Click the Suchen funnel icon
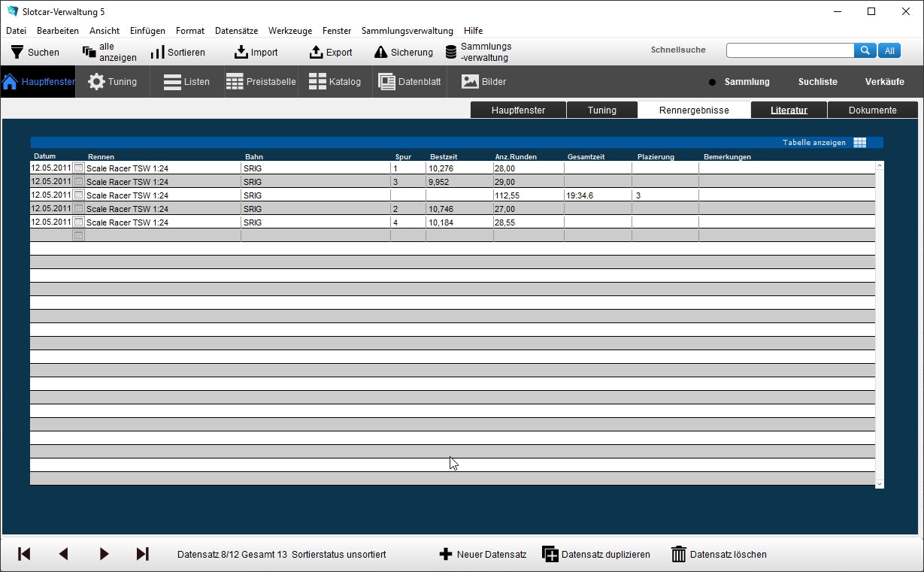This screenshot has height=572, width=924. [17, 52]
